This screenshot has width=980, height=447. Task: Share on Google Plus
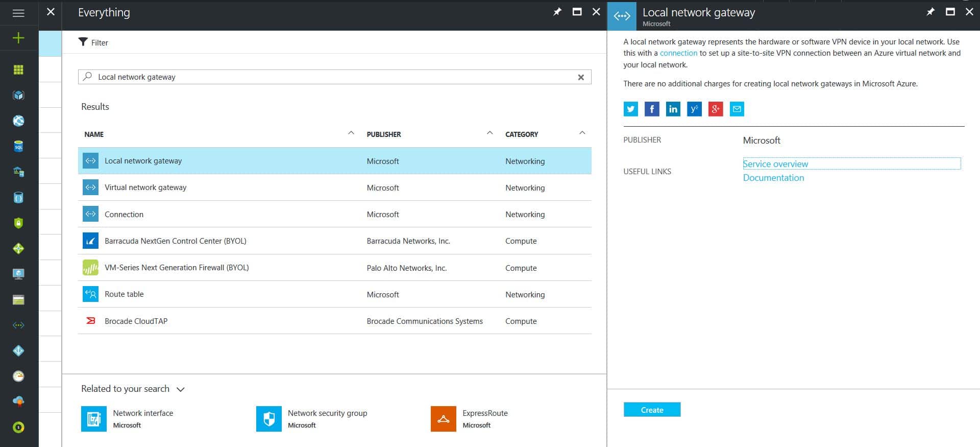(x=716, y=109)
